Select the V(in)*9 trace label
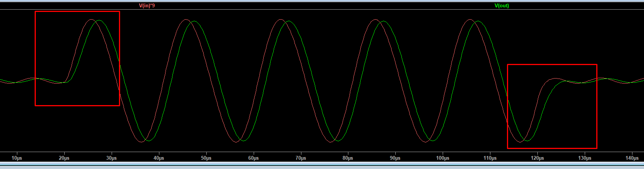644x169 pixels. click(147, 6)
